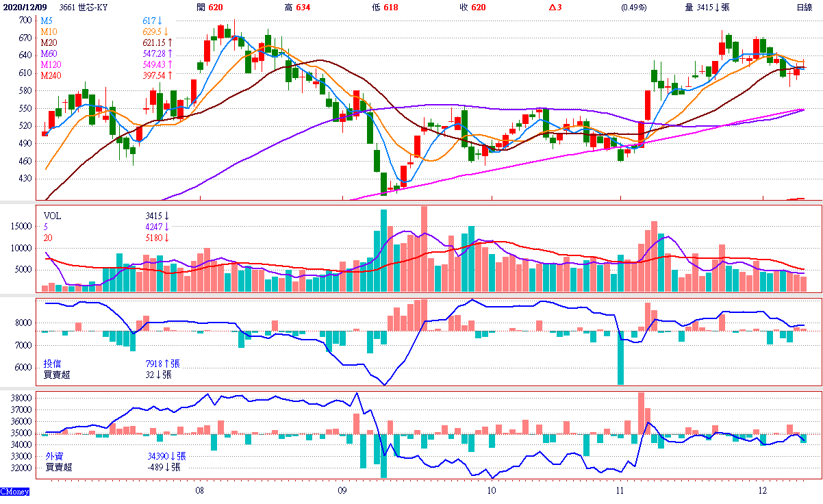
Task: Toggle the M20 moving average label
Action: pyautogui.click(x=49, y=43)
